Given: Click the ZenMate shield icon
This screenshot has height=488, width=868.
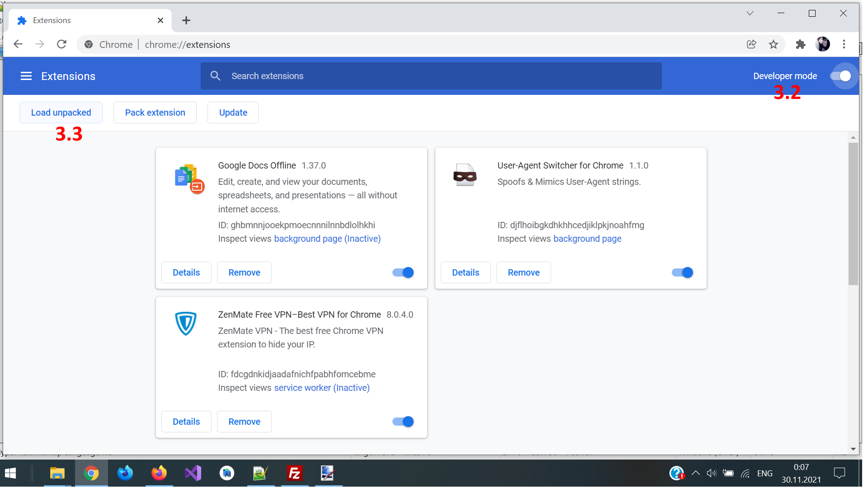Looking at the screenshot, I should click(185, 324).
